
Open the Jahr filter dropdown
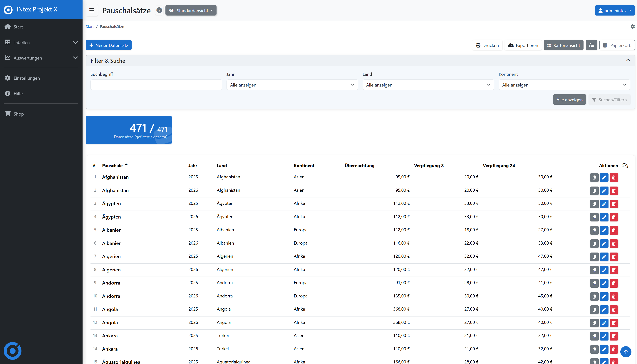click(292, 85)
